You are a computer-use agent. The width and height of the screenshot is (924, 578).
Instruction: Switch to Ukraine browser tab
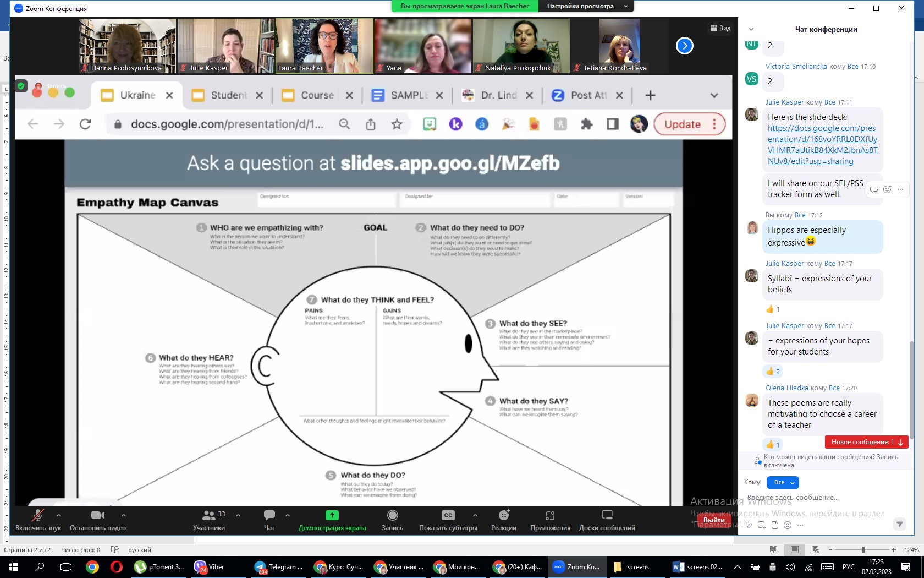tap(137, 95)
